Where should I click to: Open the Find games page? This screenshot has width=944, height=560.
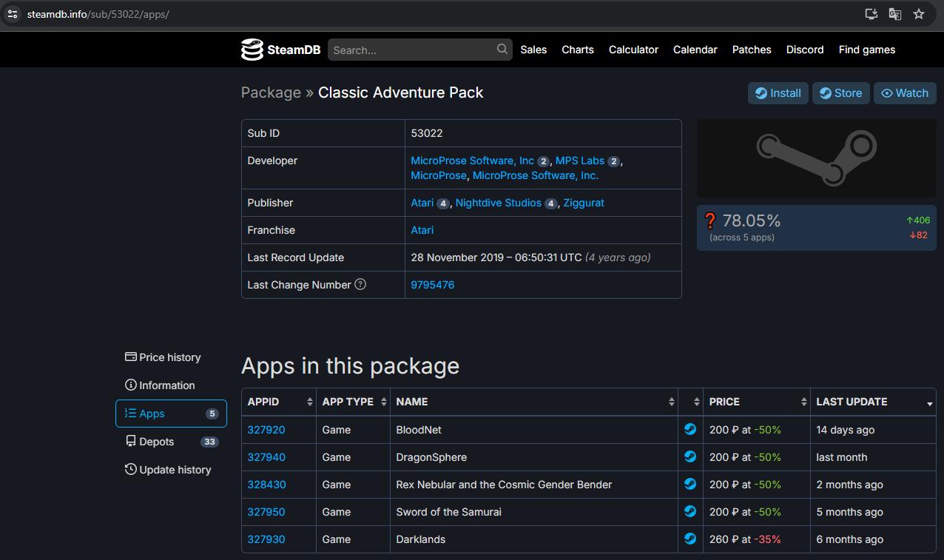tap(867, 50)
